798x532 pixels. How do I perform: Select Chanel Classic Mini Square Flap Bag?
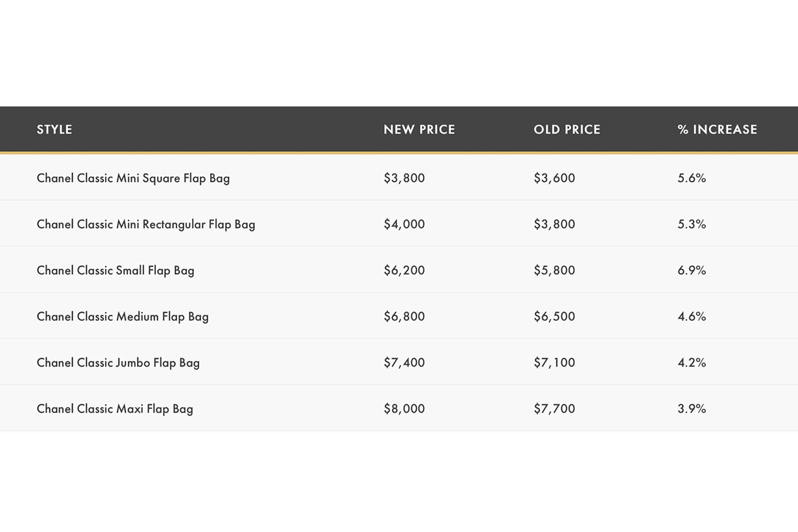[133, 178]
